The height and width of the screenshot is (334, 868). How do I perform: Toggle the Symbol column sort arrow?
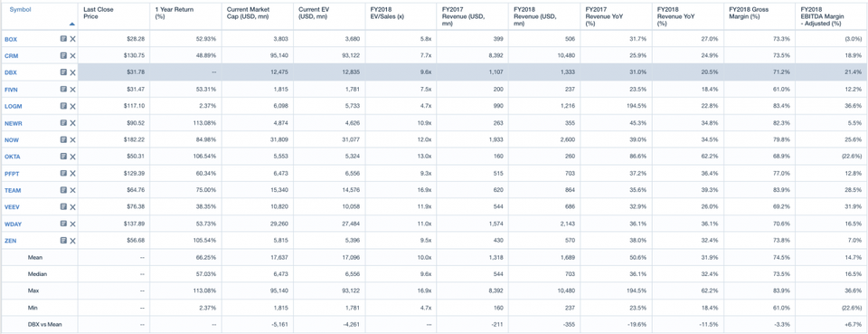72,24
